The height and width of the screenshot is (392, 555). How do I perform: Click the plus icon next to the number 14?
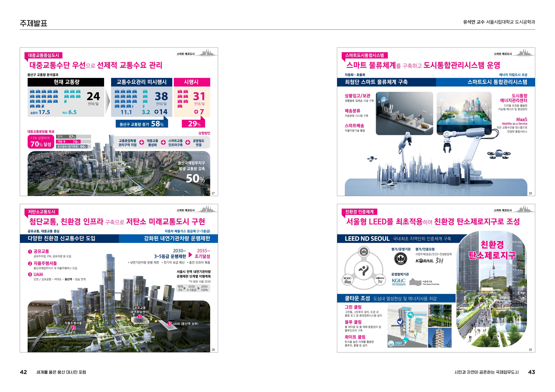click(156, 112)
